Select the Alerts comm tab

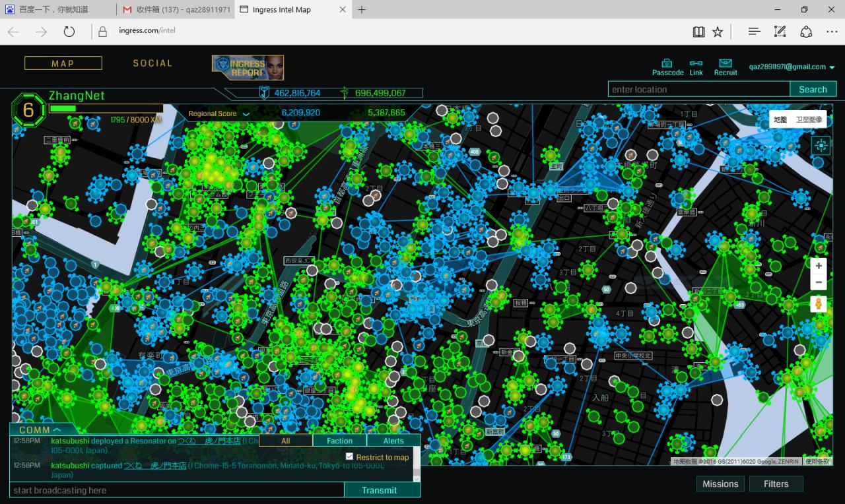click(393, 441)
